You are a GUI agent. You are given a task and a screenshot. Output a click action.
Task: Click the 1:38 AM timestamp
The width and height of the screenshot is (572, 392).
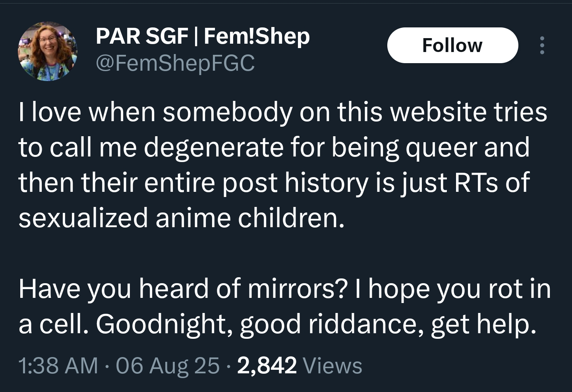coord(58,365)
